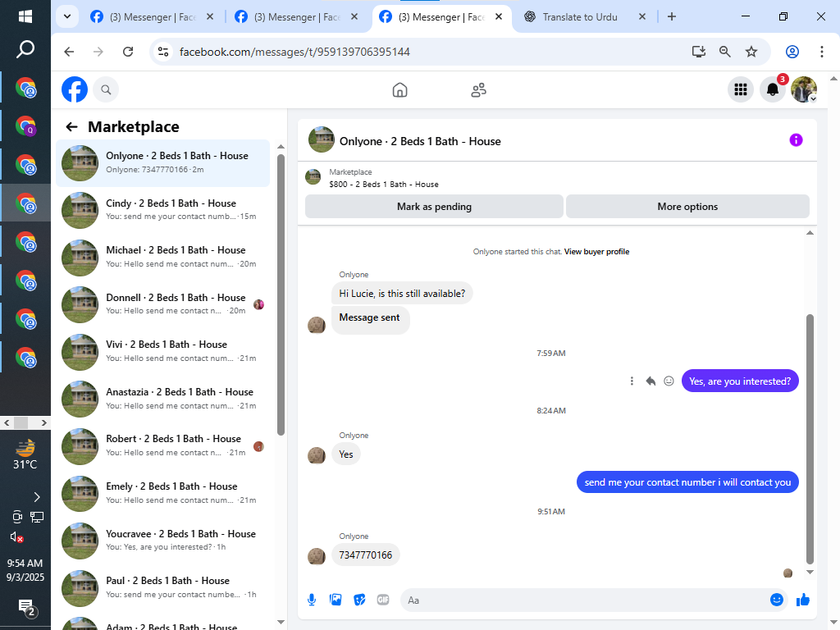Click the Mark as pending button

click(434, 206)
